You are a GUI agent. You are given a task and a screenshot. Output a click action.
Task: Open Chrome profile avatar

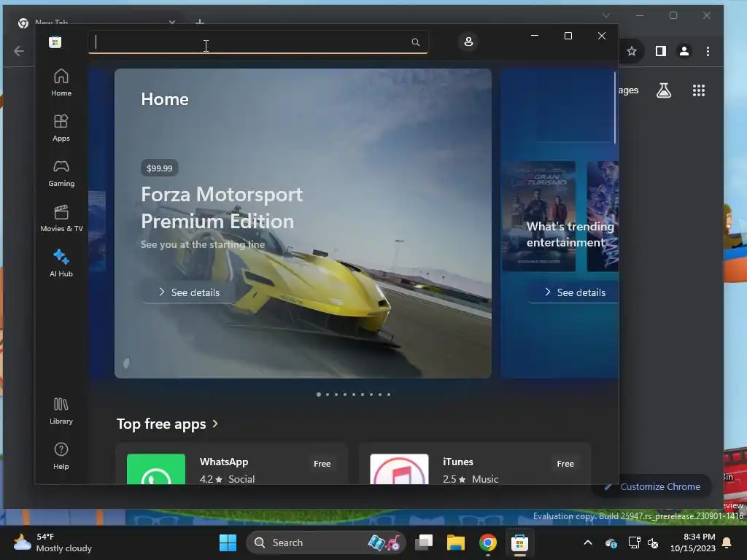[684, 51]
